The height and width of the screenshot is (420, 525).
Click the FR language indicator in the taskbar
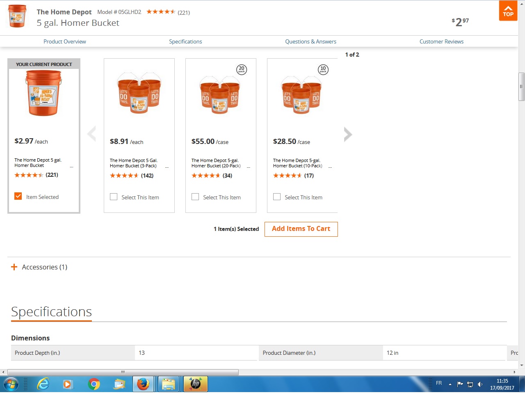coord(439,383)
